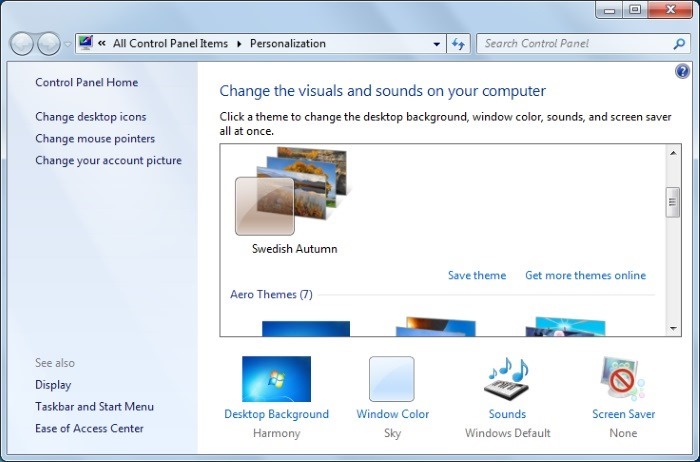Select the first Aero theme with blue wallpaper

coord(306,329)
